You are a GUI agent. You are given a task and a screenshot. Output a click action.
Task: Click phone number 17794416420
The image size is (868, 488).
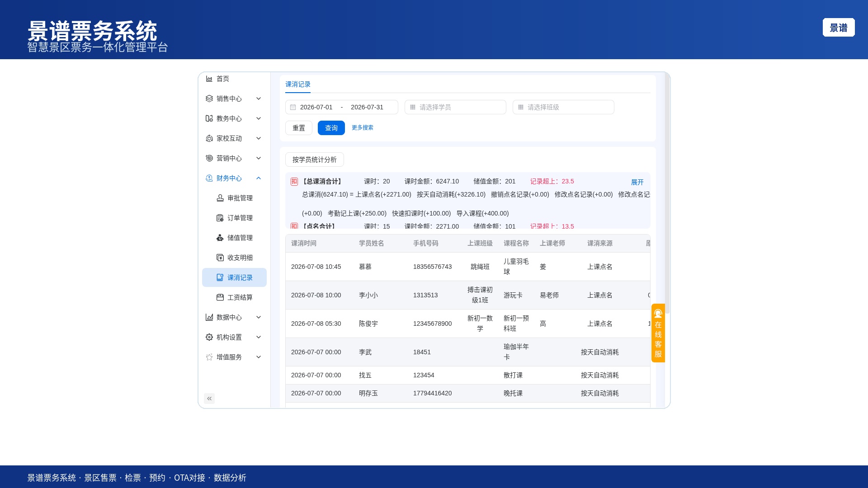point(433,393)
